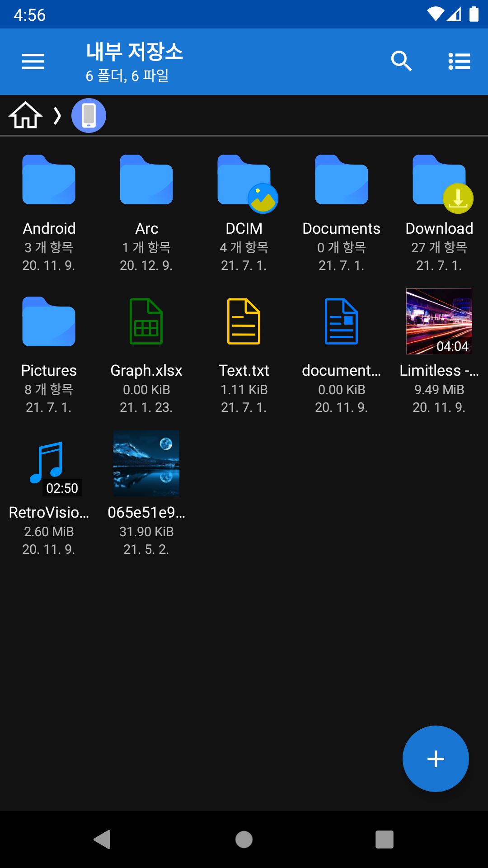Screen dimensions: 488x868
Task: Open the Text.txt file icon
Action: click(244, 321)
